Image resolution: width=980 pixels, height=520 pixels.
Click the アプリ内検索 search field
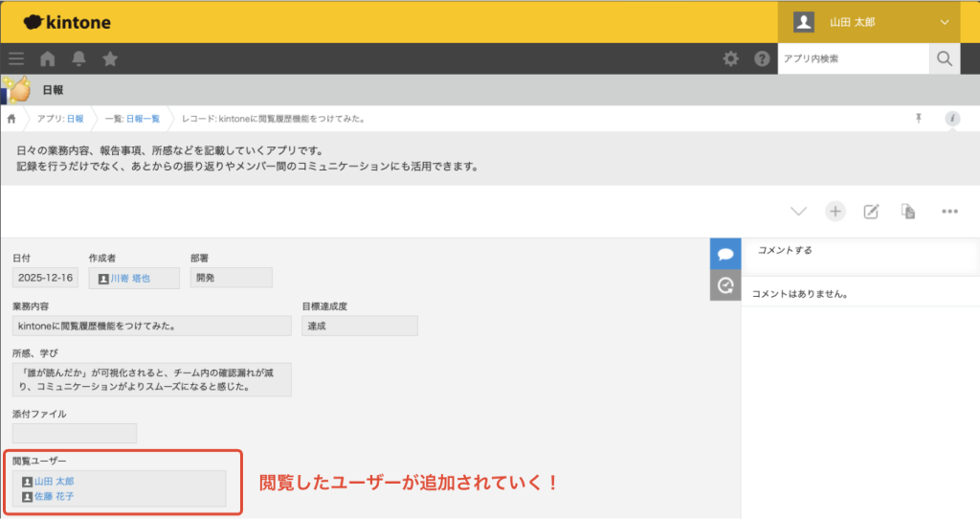(852, 59)
